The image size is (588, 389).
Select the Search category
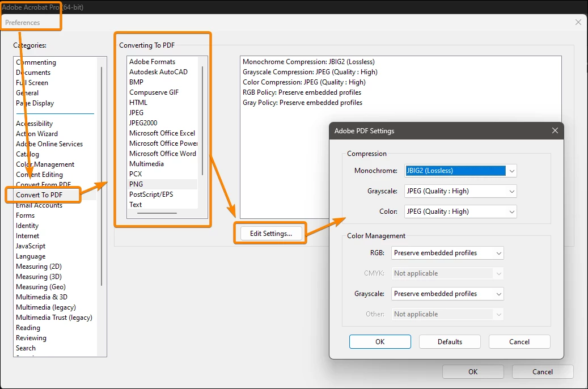pos(26,348)
